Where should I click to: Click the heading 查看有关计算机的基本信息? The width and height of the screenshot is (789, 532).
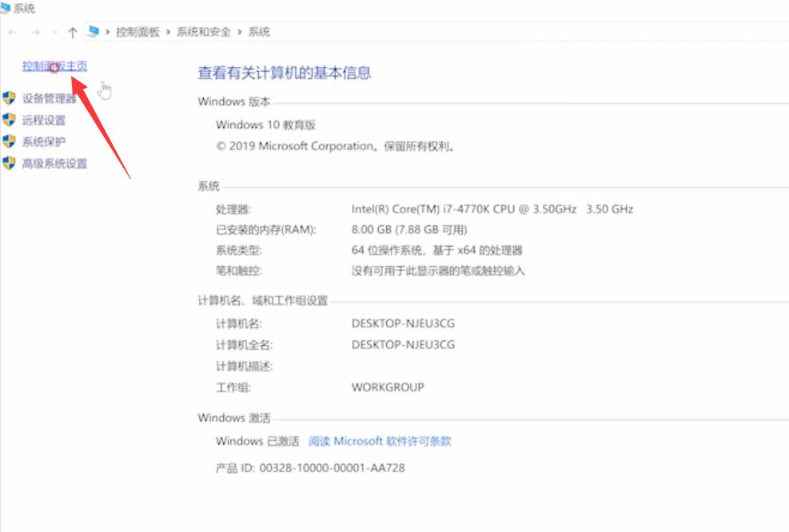[285, 73]
